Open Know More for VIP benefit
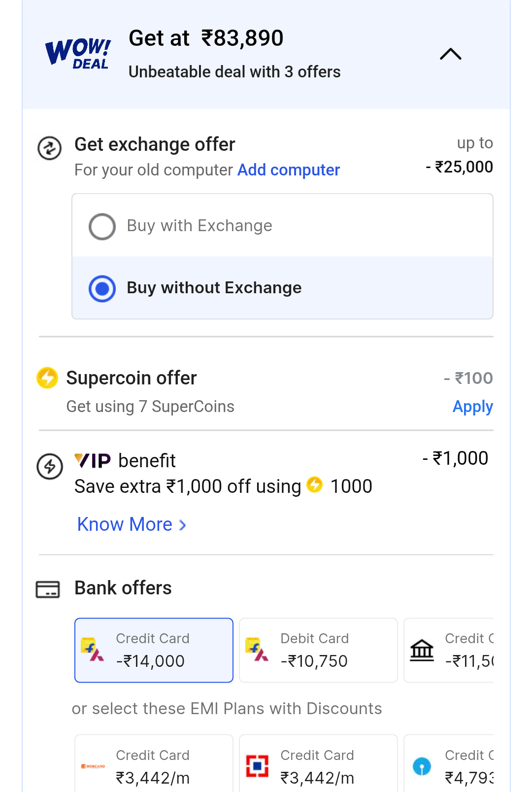 click(125, 524)
